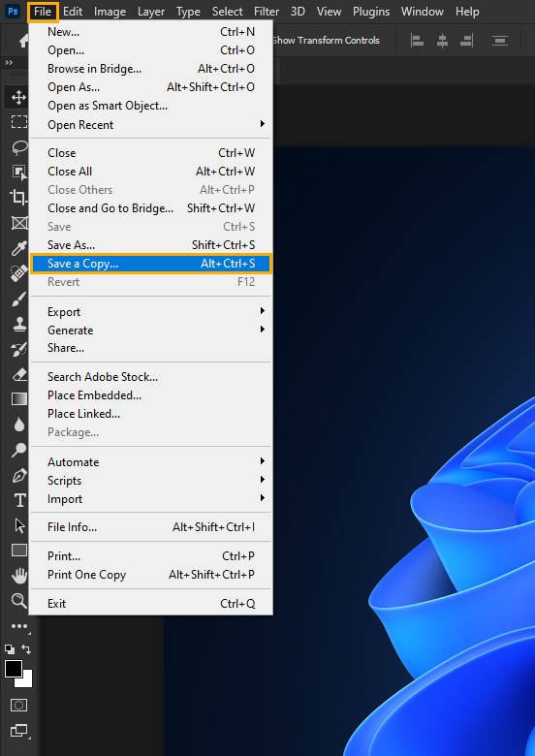Select the Rectangular Marquee tool

point(18,121)
